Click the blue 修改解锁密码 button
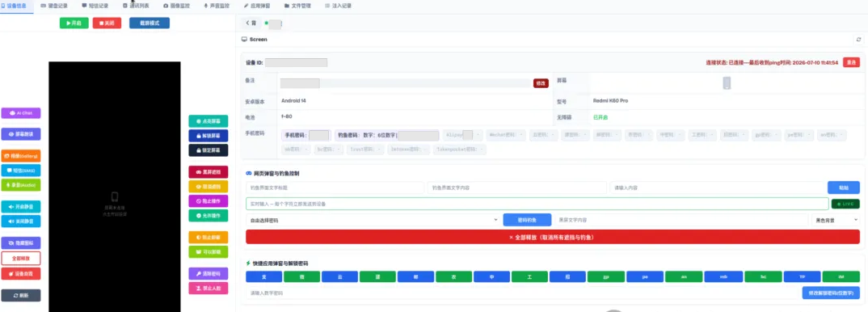868x312 pixels. tap(831, 293)
